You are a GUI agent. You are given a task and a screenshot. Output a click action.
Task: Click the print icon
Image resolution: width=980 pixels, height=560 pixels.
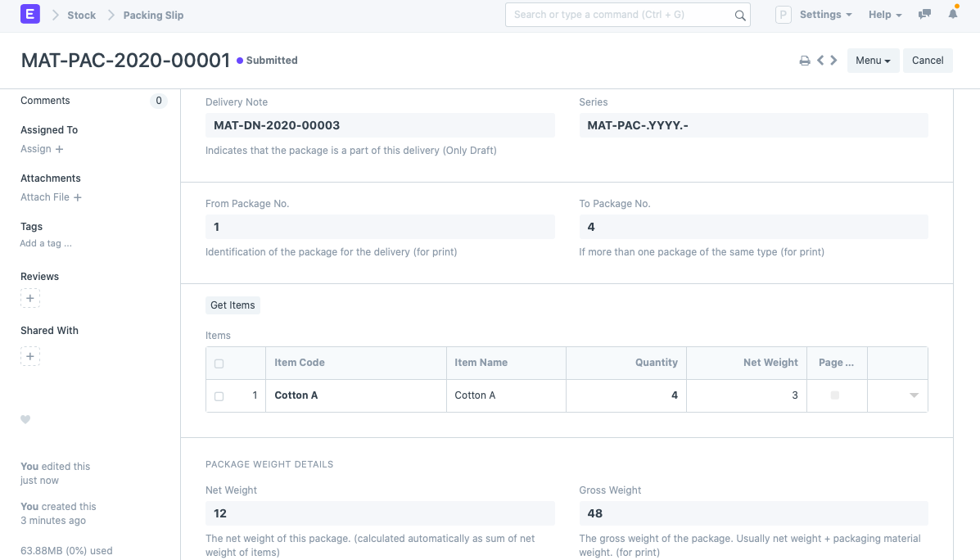[805, 61]
